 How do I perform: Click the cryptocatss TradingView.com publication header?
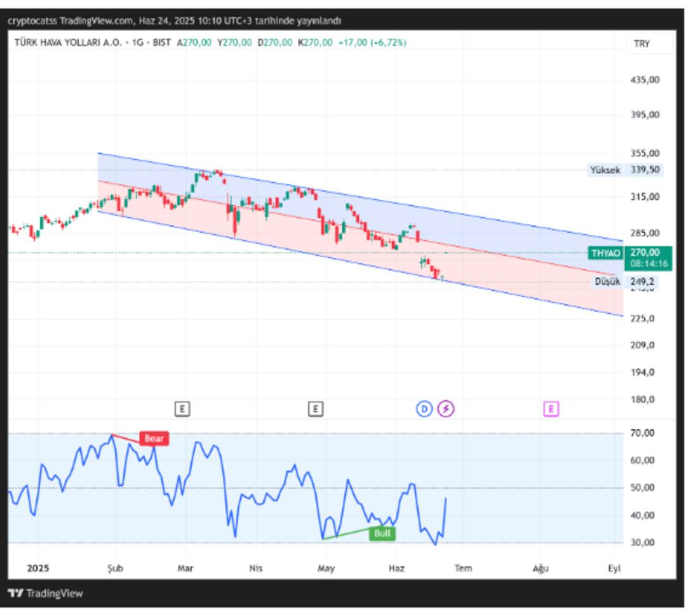(x=175, y=20)
